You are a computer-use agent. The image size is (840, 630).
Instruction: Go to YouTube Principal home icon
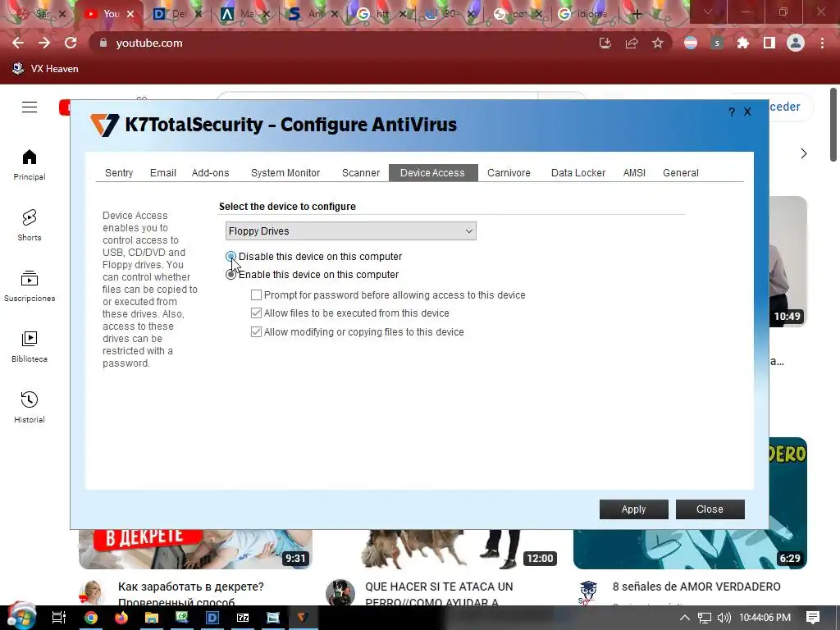[x=30, y=164]
